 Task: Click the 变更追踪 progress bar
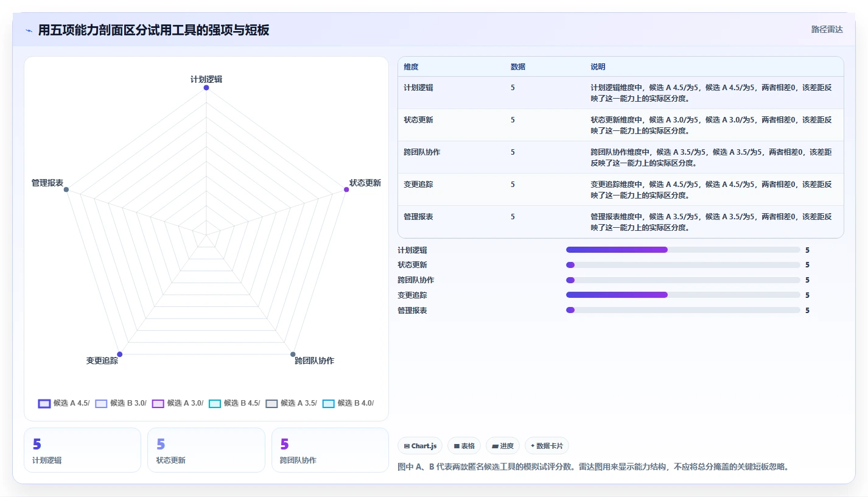[683, 295]
